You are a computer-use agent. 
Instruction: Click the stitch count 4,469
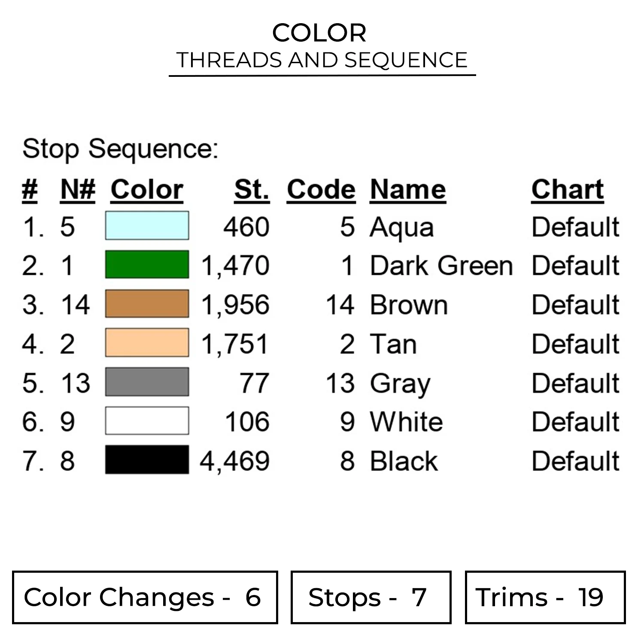pos(235,461)
